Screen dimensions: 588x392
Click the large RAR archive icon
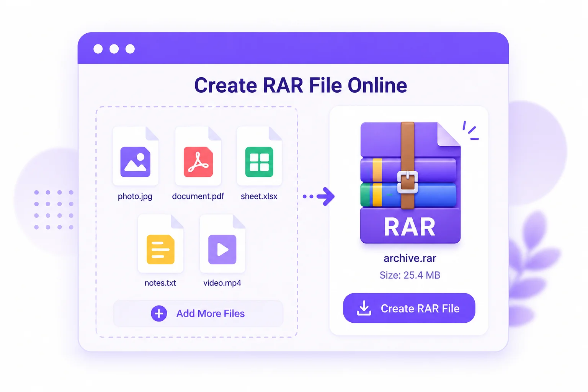[410, 183]
